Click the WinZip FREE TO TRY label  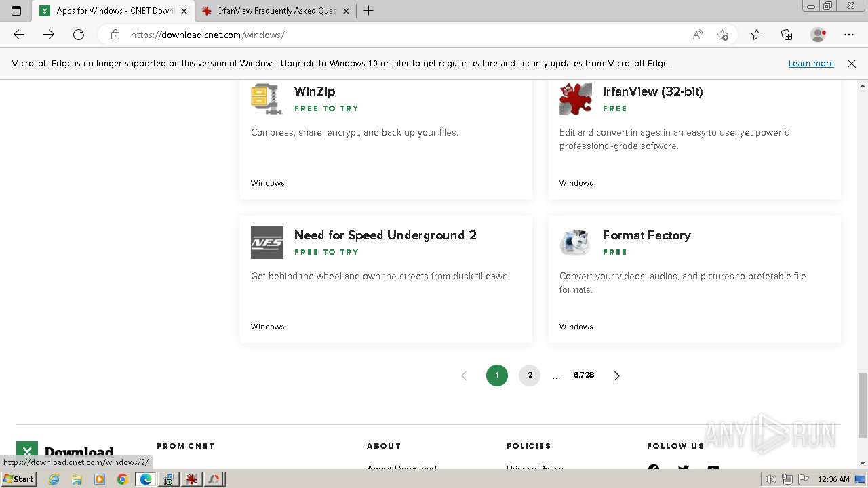326,108
